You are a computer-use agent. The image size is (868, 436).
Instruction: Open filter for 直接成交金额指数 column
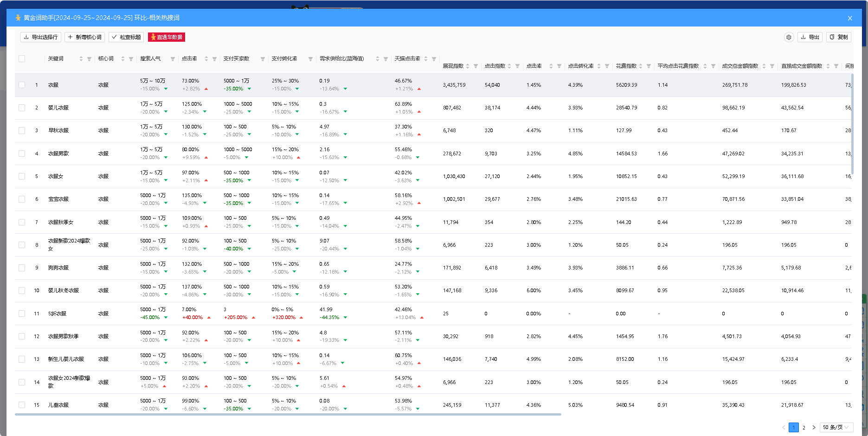(836, 66)
